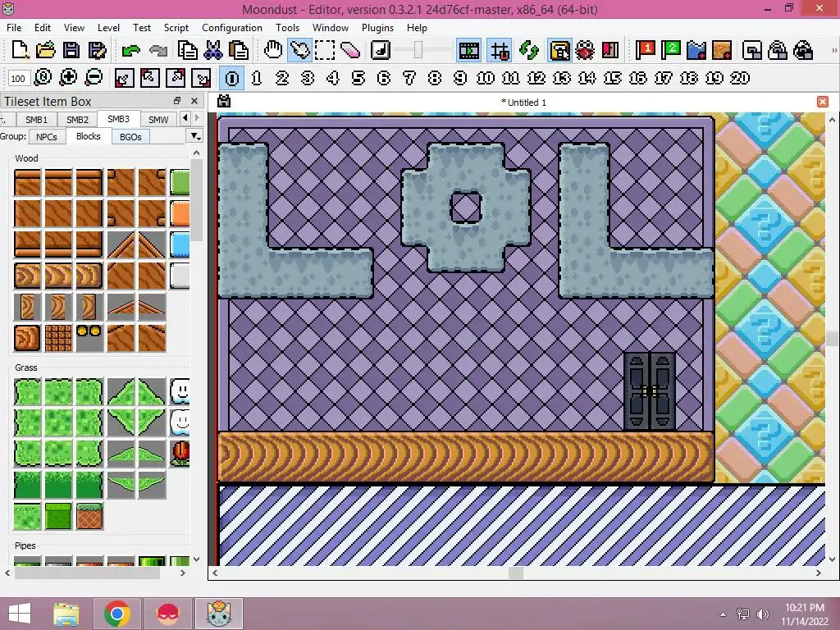
Task: Reset zoom with the magnifier zero icon
Action: [x=43, y=78]
